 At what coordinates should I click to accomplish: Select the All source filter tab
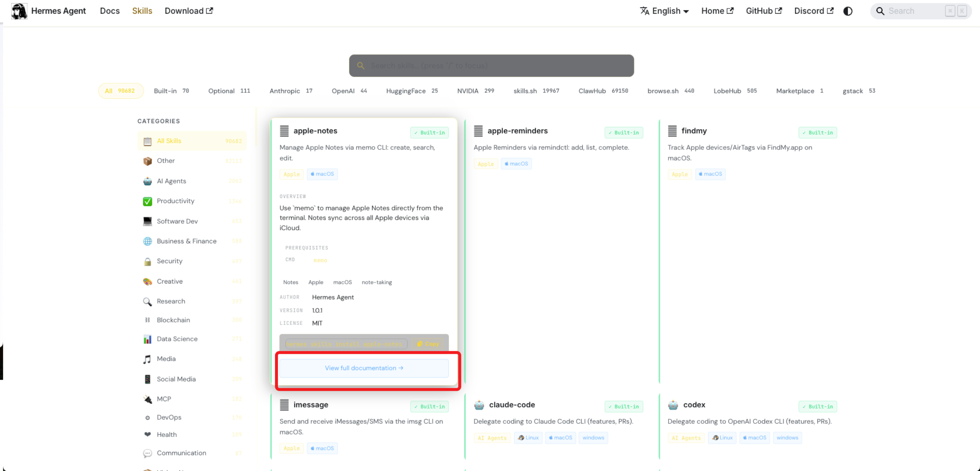point(120,91)
